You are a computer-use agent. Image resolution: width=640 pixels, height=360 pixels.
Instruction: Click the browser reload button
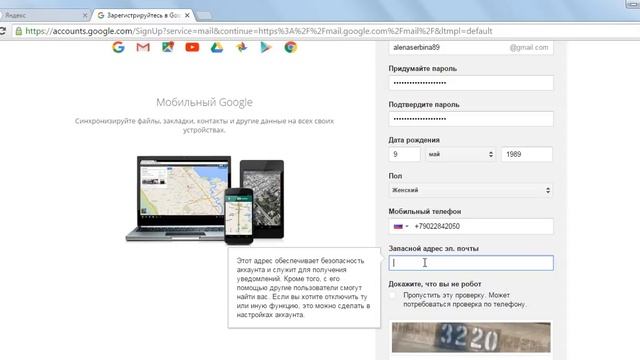click(x=2, y=31)
